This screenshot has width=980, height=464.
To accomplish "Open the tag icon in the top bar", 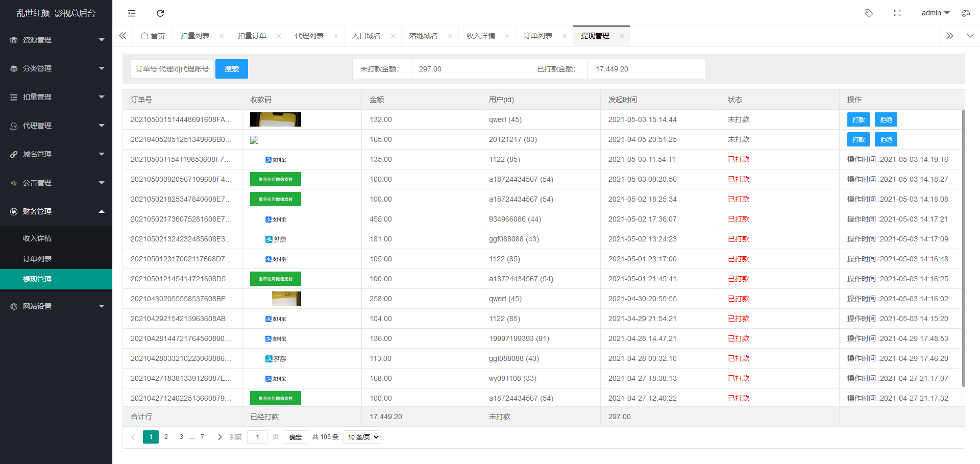I will point(869,13).
